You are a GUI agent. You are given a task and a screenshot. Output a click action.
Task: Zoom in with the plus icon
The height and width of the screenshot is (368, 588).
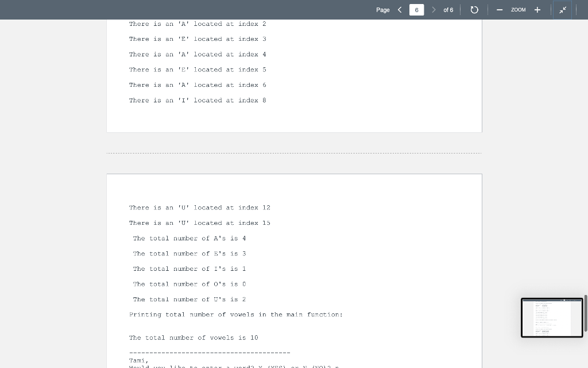point(537,10)
